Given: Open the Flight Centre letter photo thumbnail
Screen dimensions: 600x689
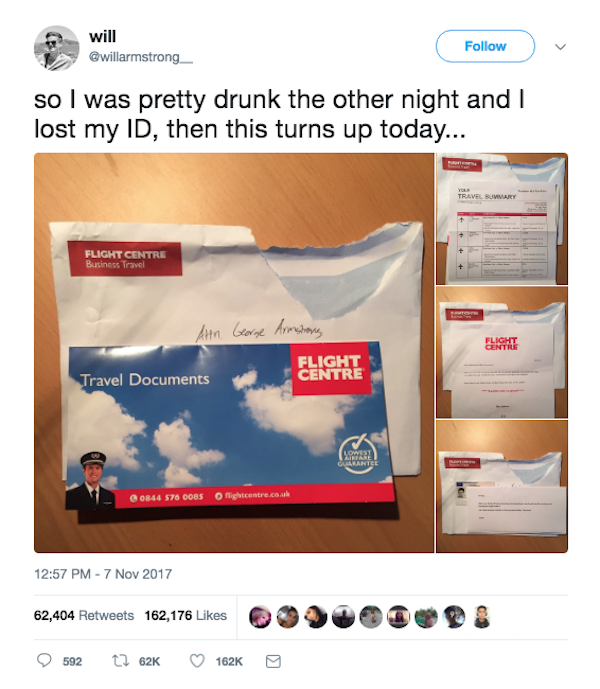Looking at the screenshot, I should coord(502,352).
